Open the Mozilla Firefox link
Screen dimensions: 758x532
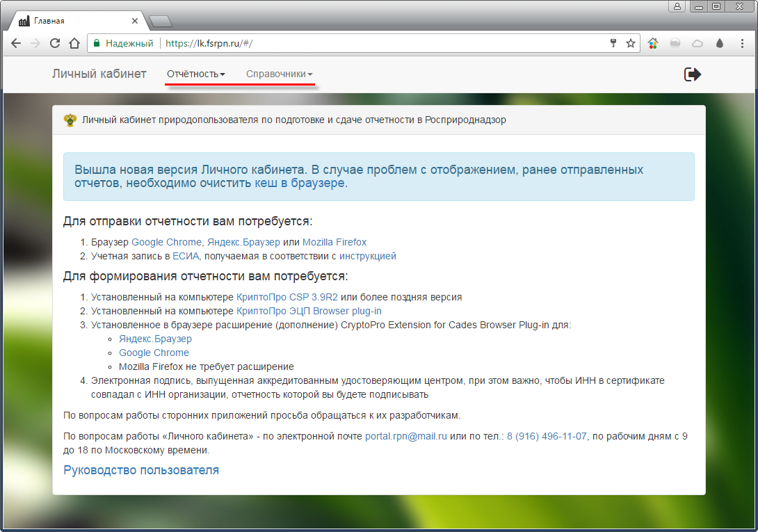(334, 242)
